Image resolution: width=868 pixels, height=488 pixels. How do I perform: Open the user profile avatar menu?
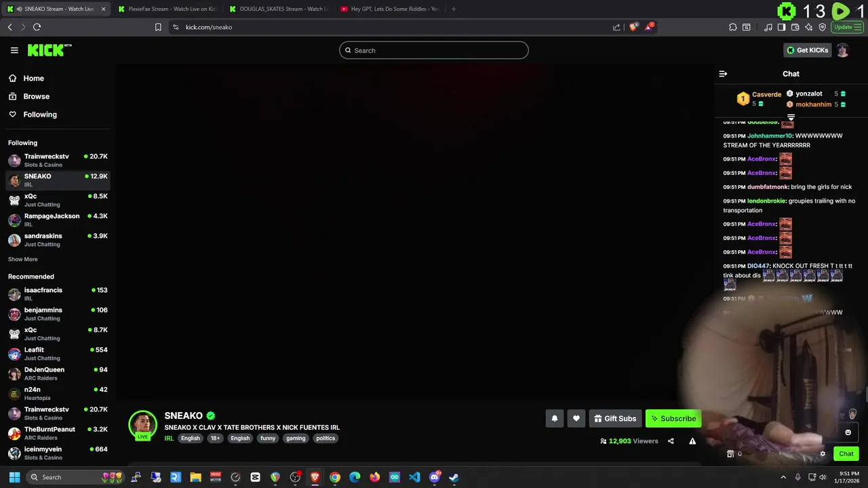[842, 50]
